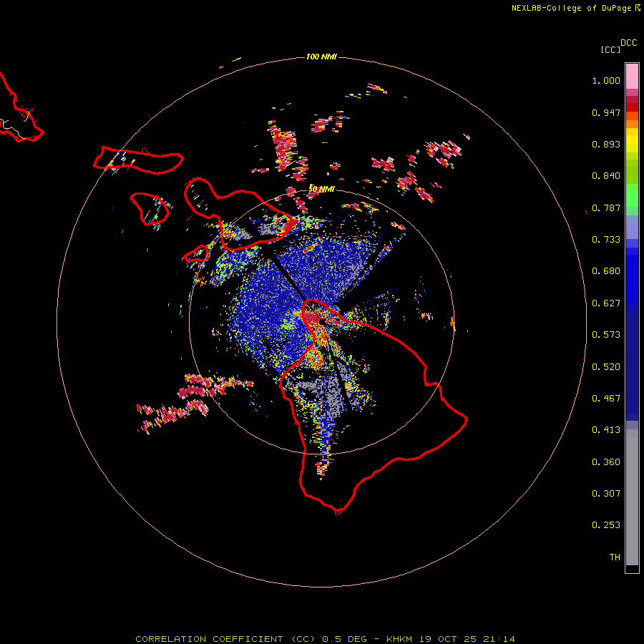This screenshot has height=644, width=644.
Task: Pick the red swatch beside 0.947
Action: point(632,107)
